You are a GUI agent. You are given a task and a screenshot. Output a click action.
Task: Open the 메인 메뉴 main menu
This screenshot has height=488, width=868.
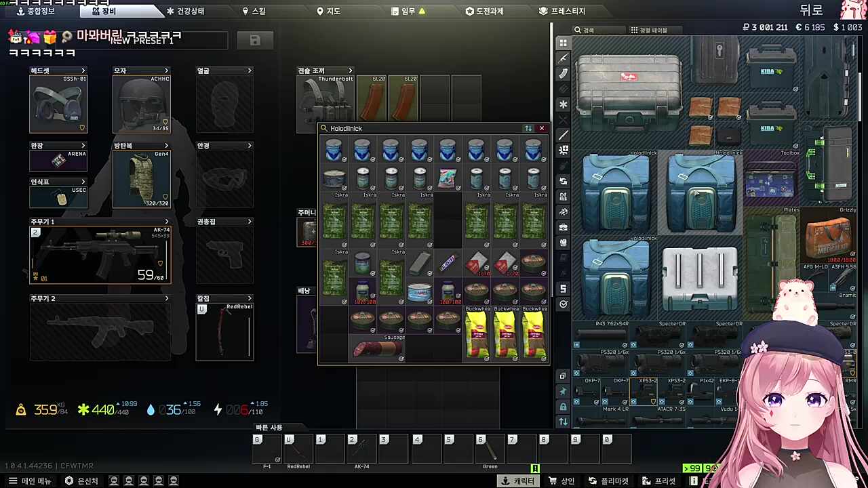point(29,481)
